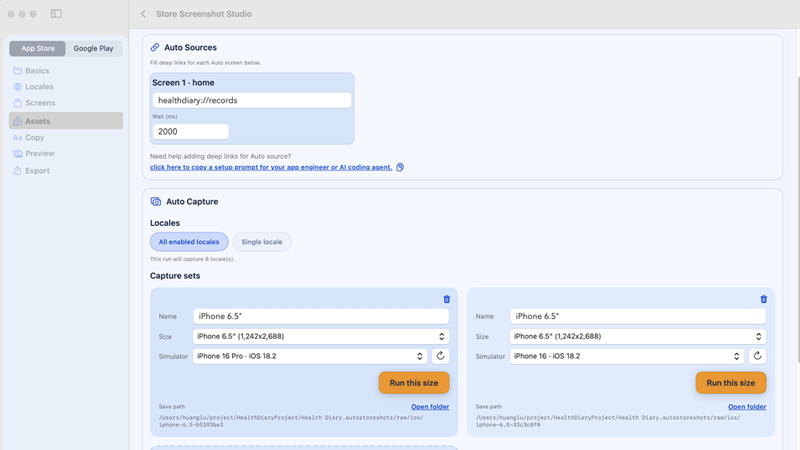Run this size for iPhone 16 Pro set
Viewport: 800px width, 450px height.
point(414,383)
